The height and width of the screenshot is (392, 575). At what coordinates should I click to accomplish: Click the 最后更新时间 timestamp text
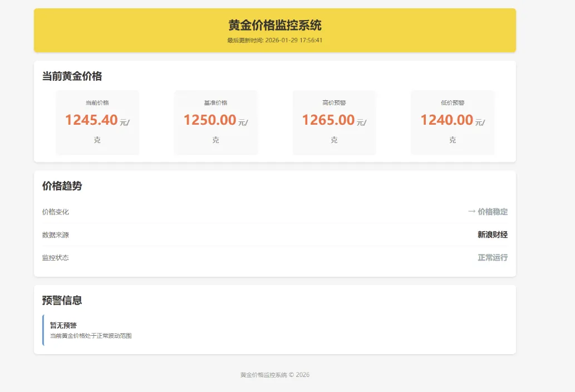(275, 40)
